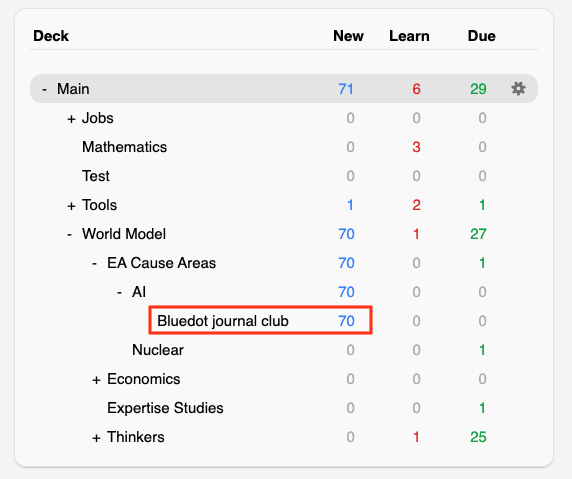Open the Test deck
The width and height of the screenshot is (572, 479).
[x=96, y=176]
